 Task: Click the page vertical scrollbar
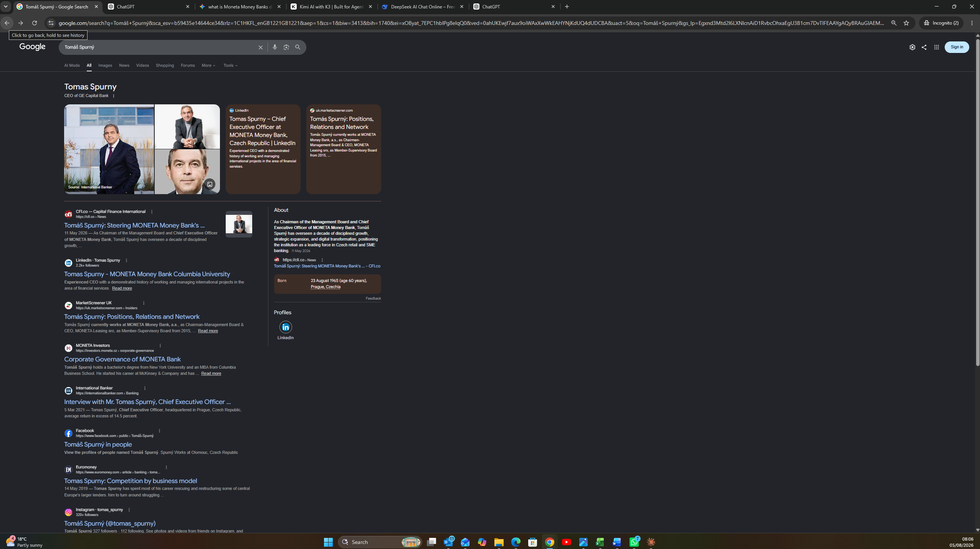[x=977, y=202]
